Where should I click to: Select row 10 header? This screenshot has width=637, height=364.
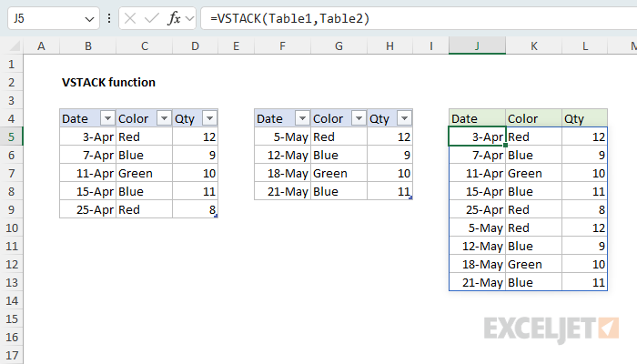pyautogui.click(x=11, y=227)
